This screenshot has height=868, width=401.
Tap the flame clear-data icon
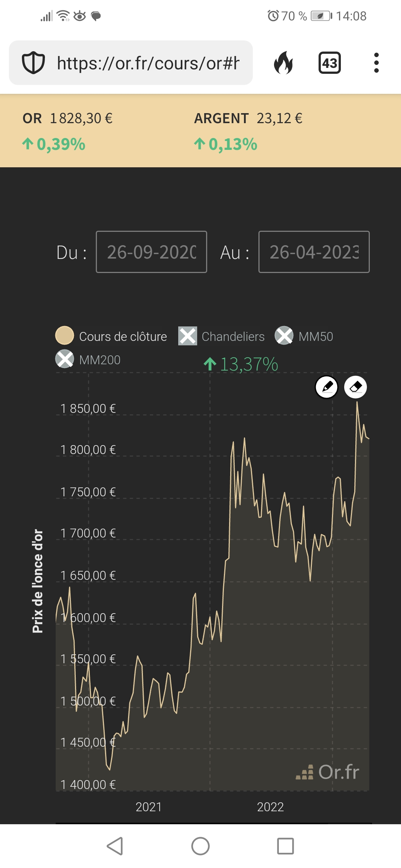(x=283, y=63)
